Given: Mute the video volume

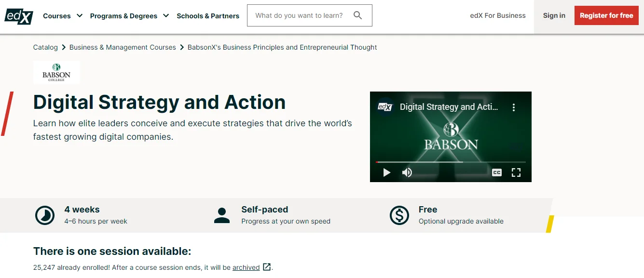Looking at the screenshot, I should (407, 172).
